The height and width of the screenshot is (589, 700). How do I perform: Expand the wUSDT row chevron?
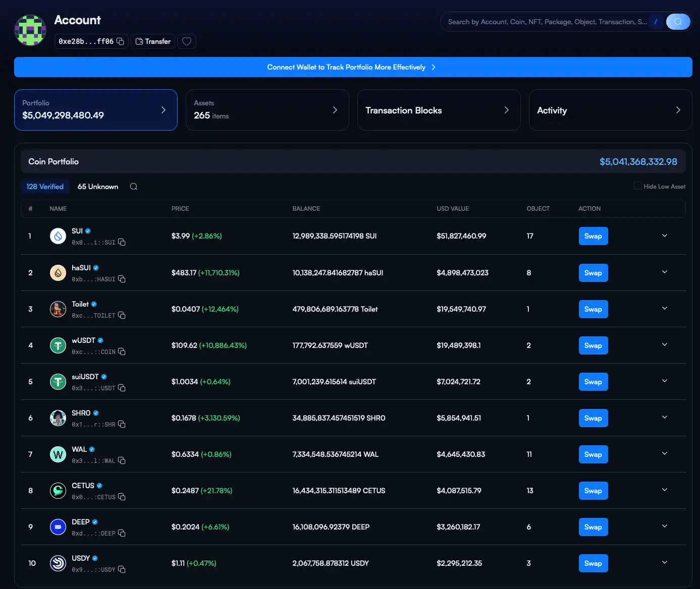[x=665, y=345]
